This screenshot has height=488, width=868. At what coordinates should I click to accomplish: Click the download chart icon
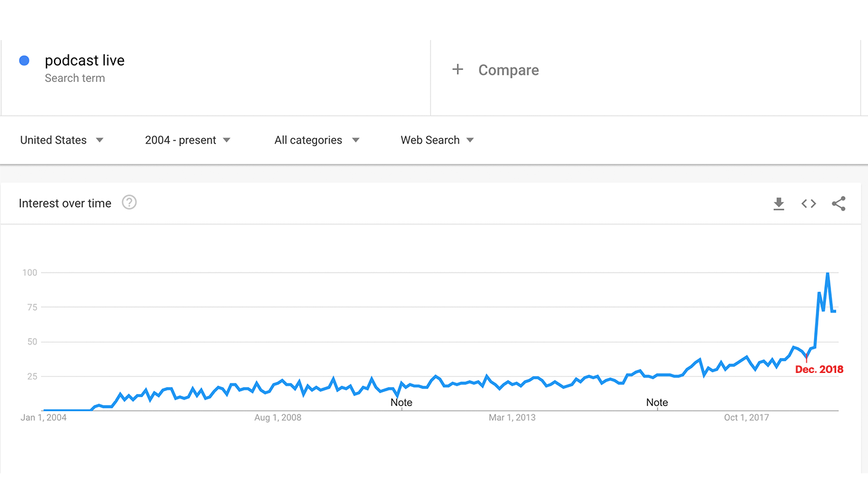[x=778, y=204]
